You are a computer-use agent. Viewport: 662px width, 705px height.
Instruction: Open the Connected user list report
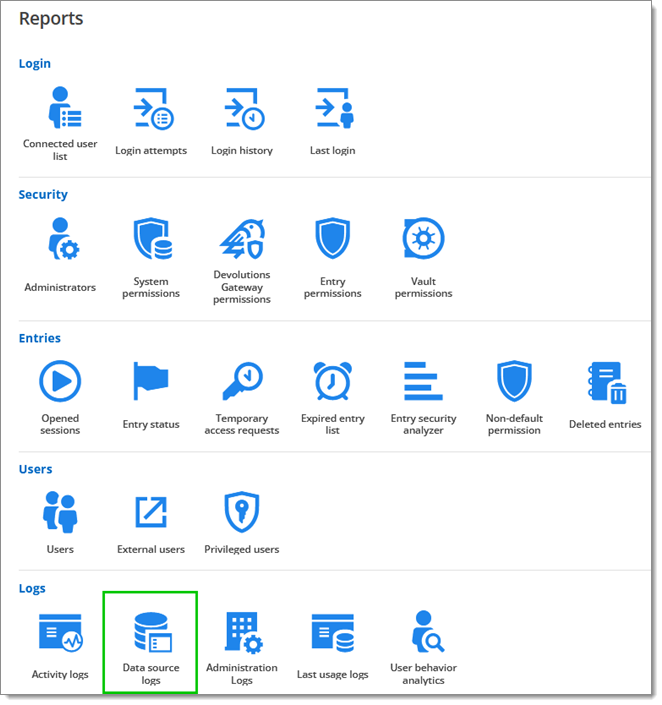coord(60,108)
